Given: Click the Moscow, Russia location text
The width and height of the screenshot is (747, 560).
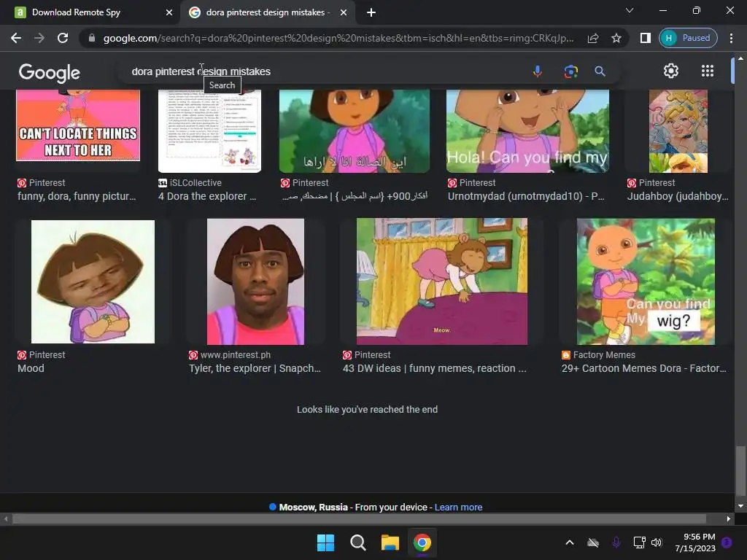Looking at the screenshot, I should pyautogui.click(x=313, y=507).
